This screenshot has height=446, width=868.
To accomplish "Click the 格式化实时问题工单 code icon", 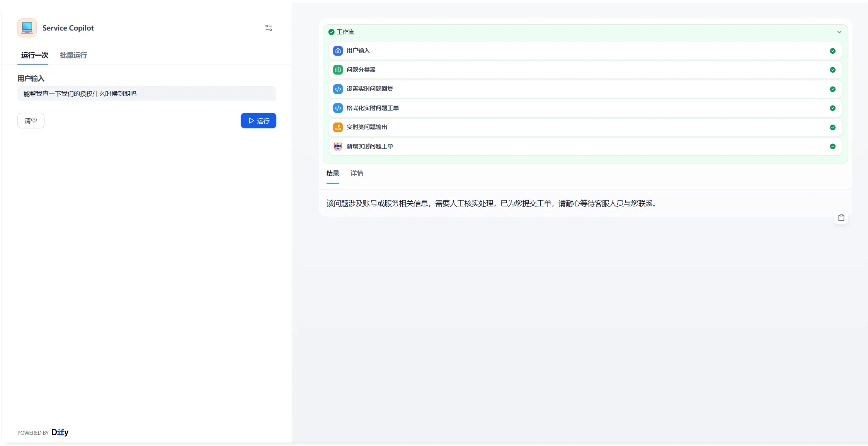I will tap(338, 108).
